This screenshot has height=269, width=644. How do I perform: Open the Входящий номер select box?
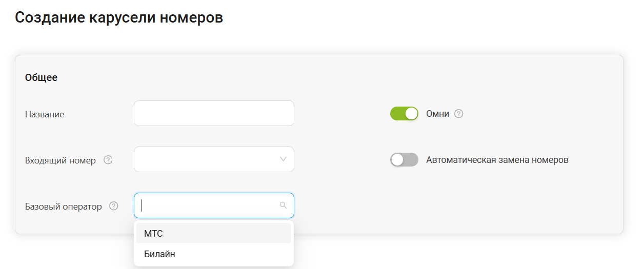tap(205, 159)
